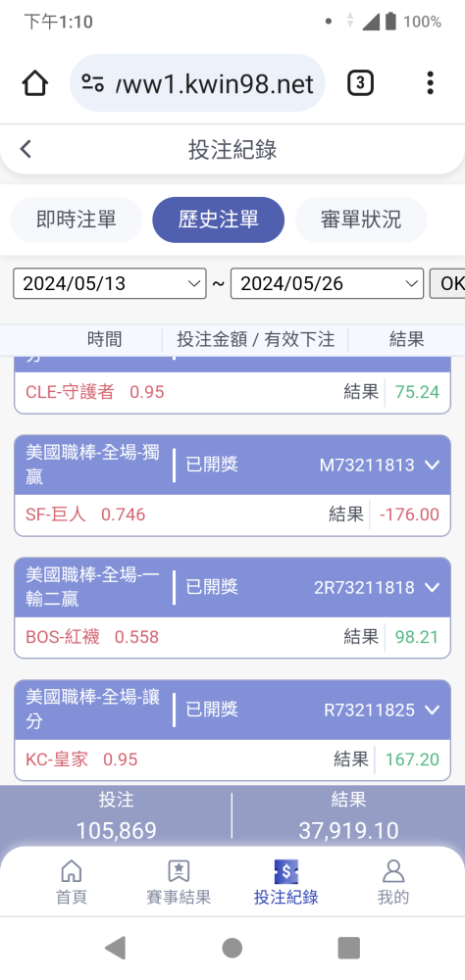This screenshot has width=465, height=980.
Task: Tap the site settings icon in address bar
Action: click(x=93, y=83)
